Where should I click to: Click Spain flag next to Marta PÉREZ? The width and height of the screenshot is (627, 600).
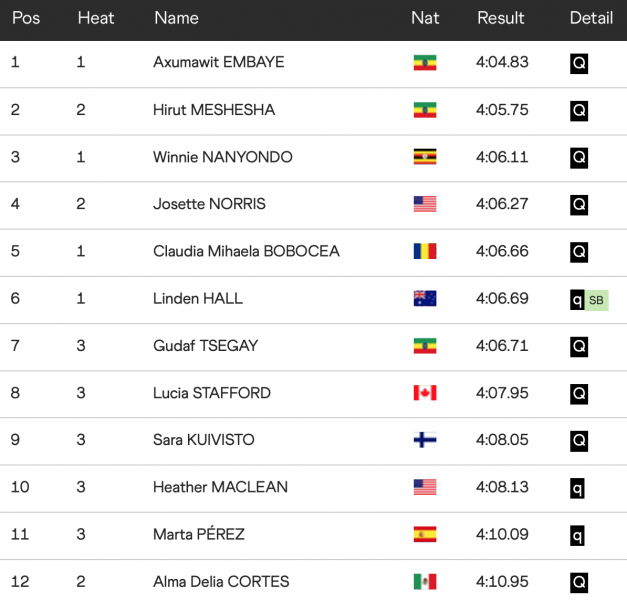coord(425,534)
